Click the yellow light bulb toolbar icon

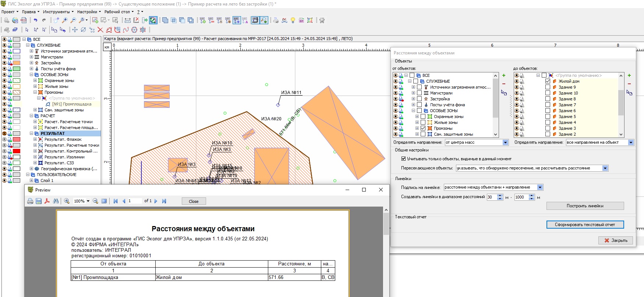pyautogui.click(x=293, y=21)
